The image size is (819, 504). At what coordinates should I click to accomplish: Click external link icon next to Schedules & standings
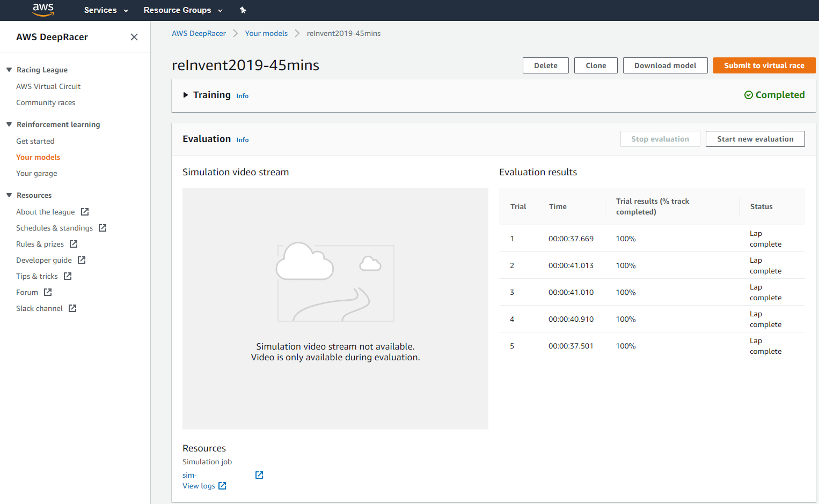(103, 228)
